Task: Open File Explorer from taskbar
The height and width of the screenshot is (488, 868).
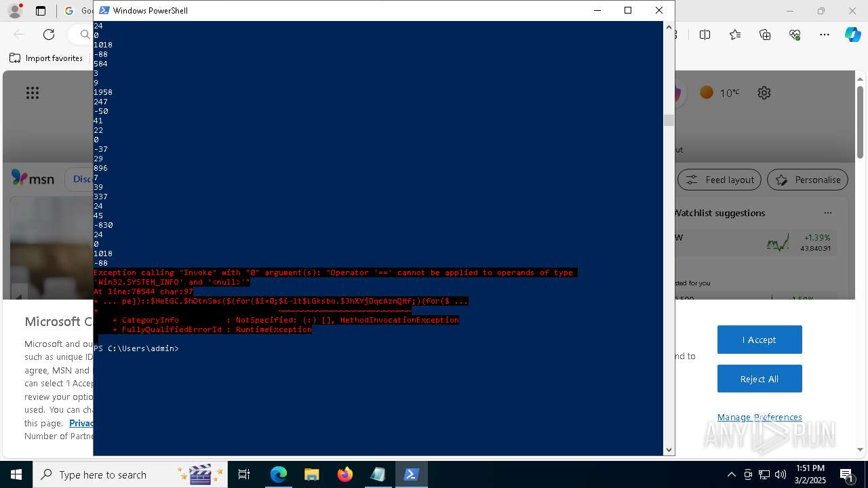Action: 311,474
